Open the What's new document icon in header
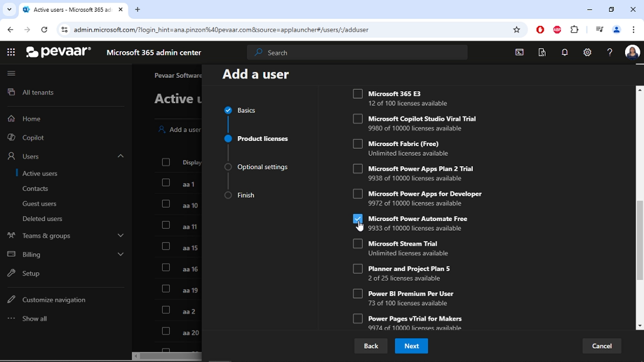The image size is (644, 362). [542, 52]
